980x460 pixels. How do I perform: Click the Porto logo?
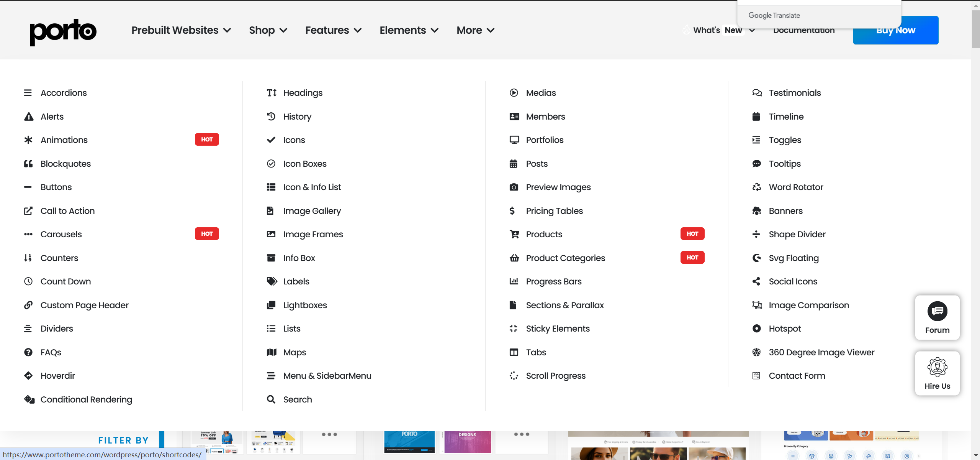[x=63, y=31]
